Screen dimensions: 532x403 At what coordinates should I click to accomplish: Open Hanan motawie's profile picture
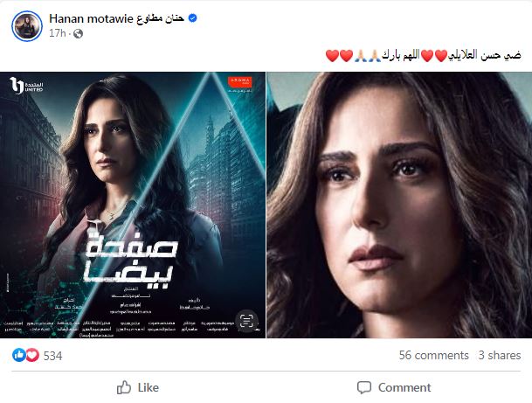point(27,26)
